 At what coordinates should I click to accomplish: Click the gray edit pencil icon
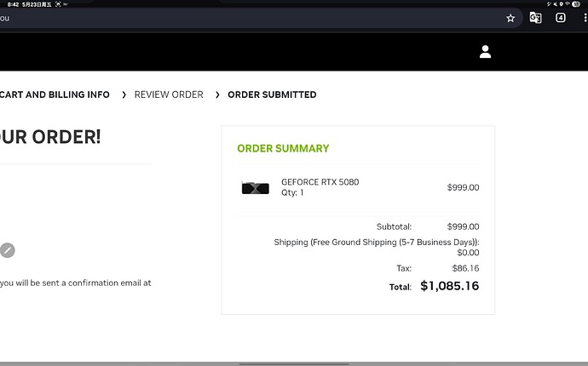pyautogui.click(x=7, y=250)
